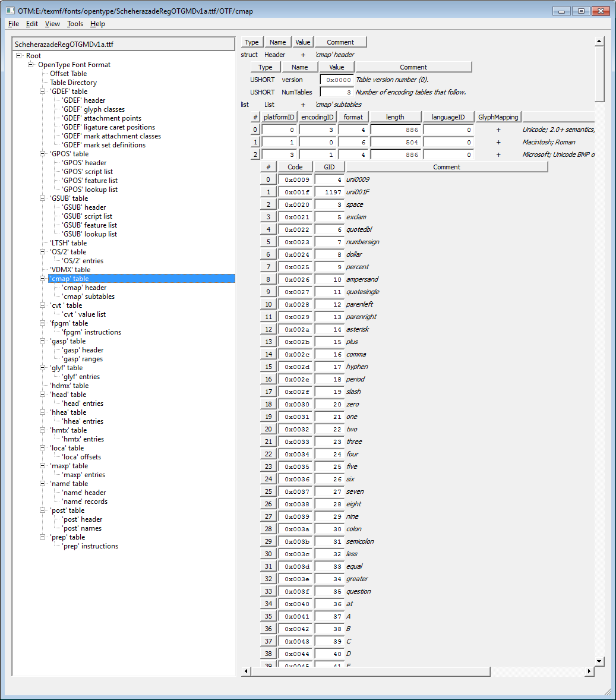Select the 'cmap' subtables tree item

(88, 297)
